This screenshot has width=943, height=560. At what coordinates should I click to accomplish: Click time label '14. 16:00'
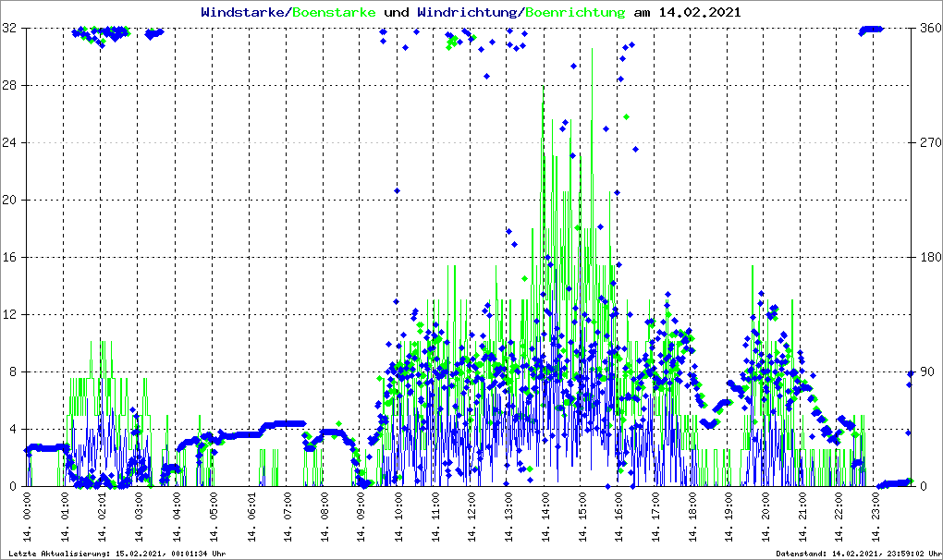(x=618, y=517)
